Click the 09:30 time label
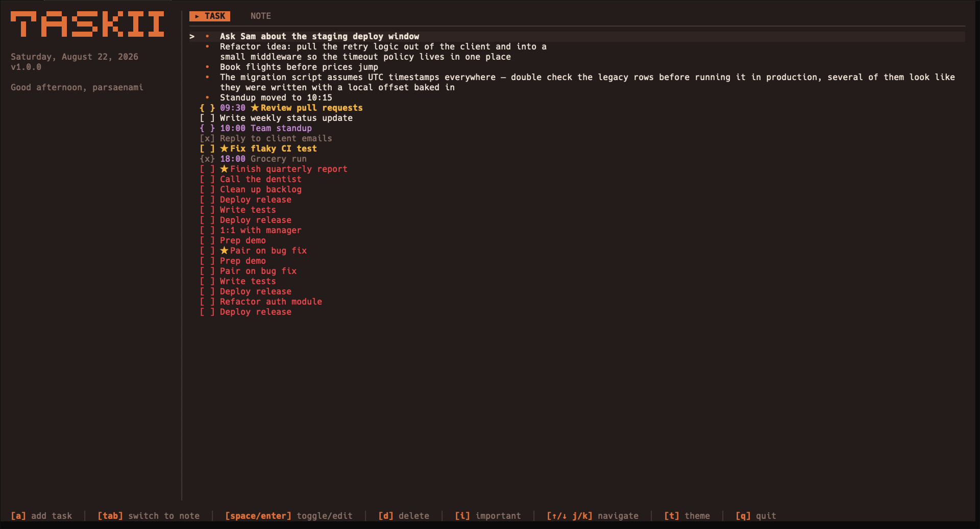Screen dimensions: 980x529 (x=233, y=108)
